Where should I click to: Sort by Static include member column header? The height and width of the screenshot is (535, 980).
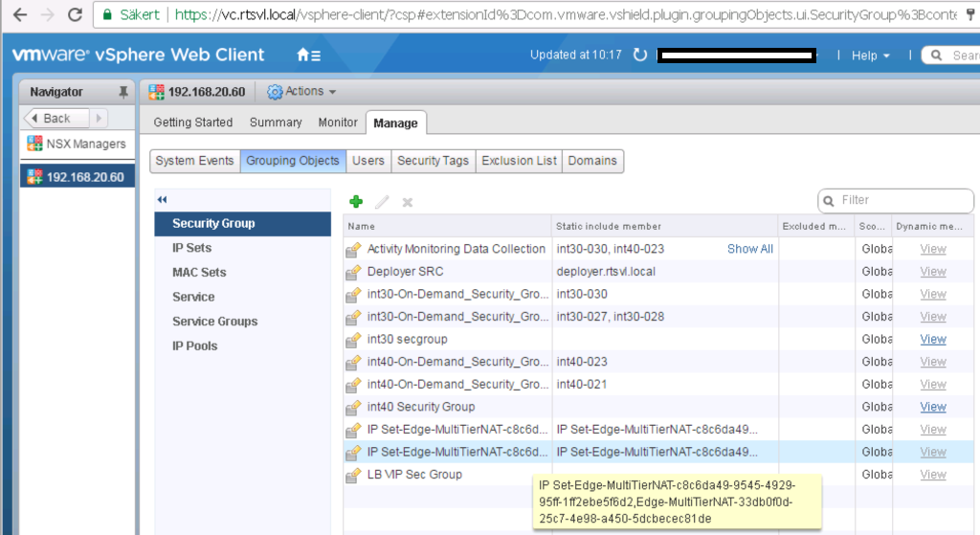tap(665, 226)
